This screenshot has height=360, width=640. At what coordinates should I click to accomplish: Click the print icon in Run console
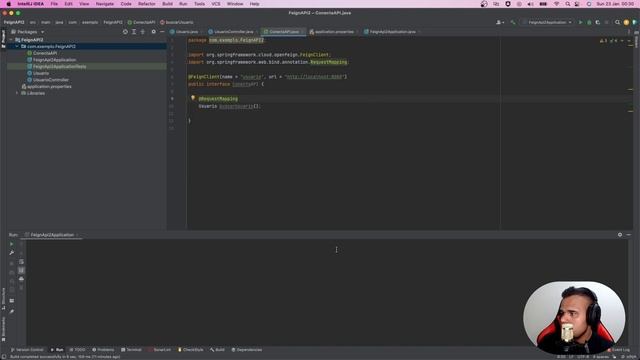pyautogui.click(x=22, y=279)
